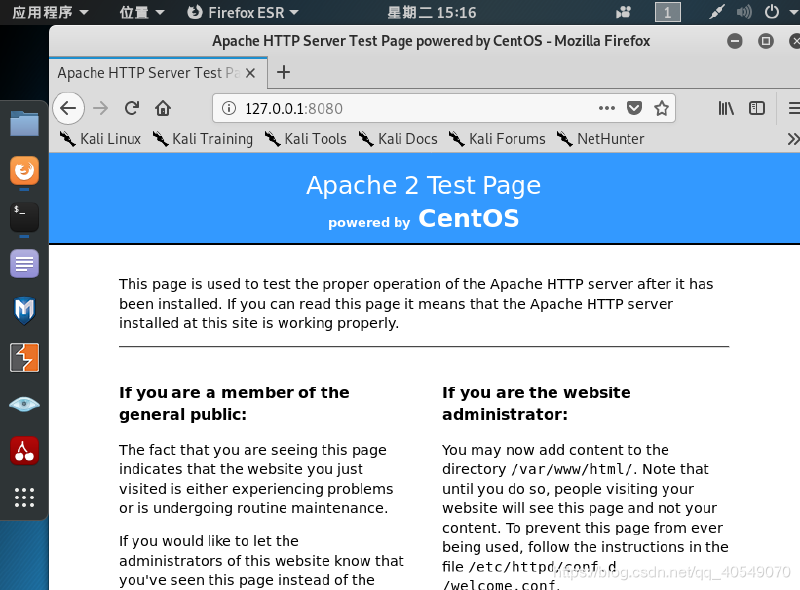The image size is (800, 590).
Task: Open the 位置 places menu
Action: point(141,12)
